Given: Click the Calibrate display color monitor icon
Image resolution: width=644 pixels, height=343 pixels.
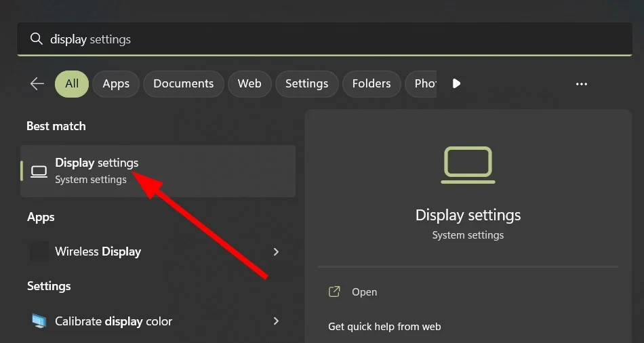Looking at the screenshot, I should coord(39,321).
